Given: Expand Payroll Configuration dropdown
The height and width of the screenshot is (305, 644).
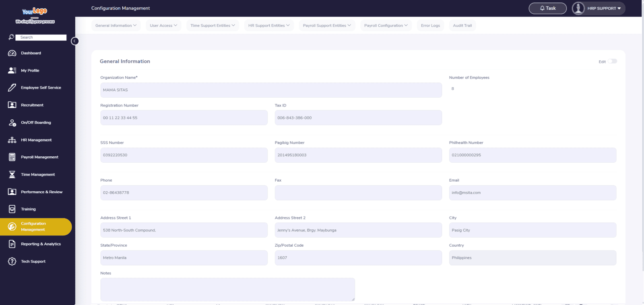Looking at the screenshot, I should [386, 26].
